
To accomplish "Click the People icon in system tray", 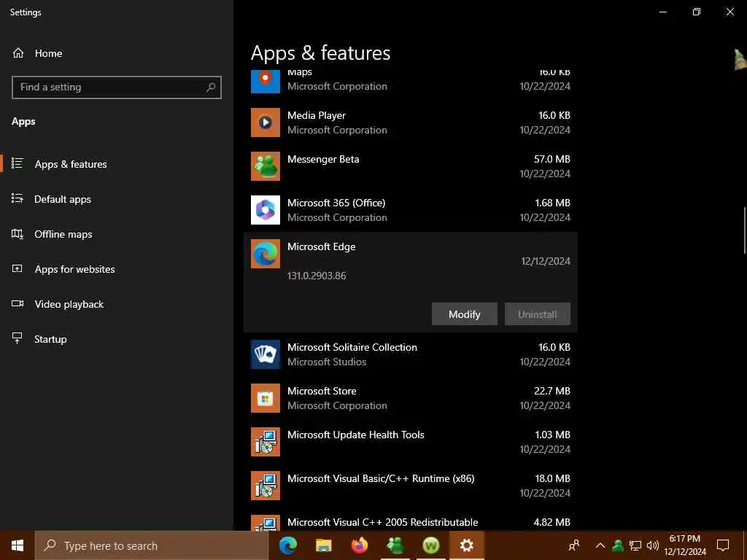I will (x=575, y=545).
